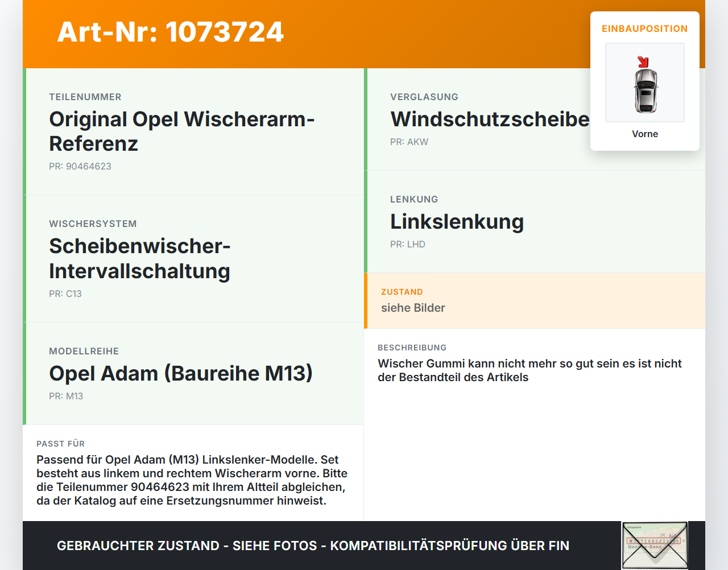This screenshot has height=570, width=728.
Task: Select Original Opel Wischerarm-Referenz title
Action: click(x=182, y=131)
